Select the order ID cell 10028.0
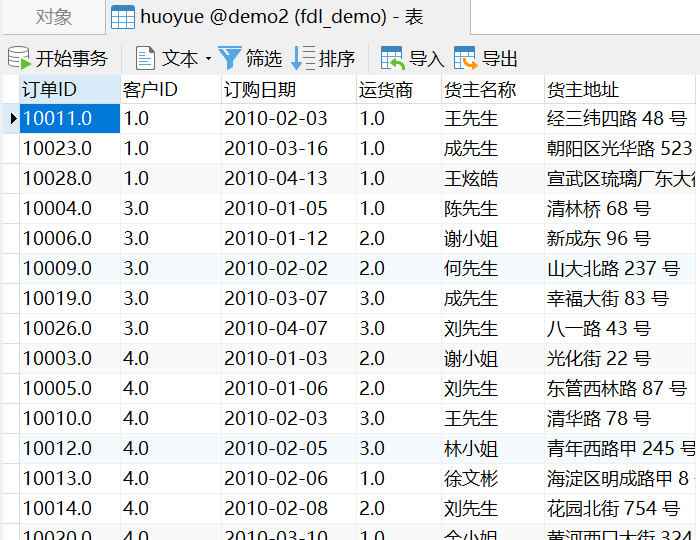Image resolution: width=700 pixels, height=540 pixels. [70, 179]
